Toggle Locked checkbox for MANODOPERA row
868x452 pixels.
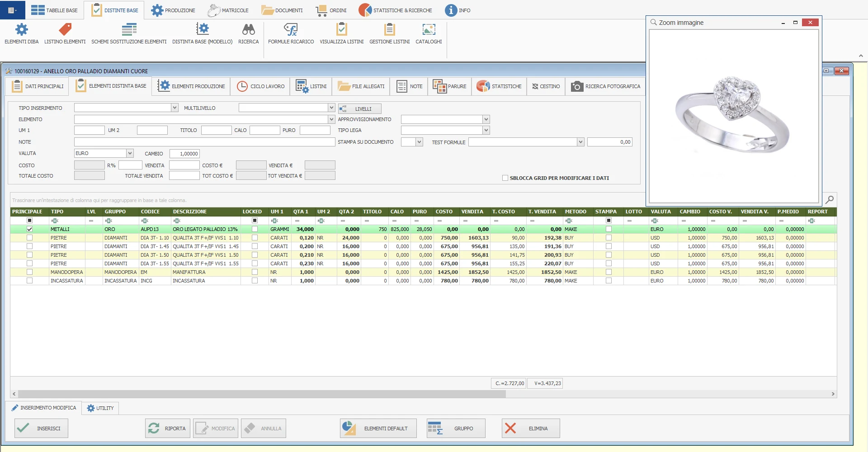[x=255, y=272]
